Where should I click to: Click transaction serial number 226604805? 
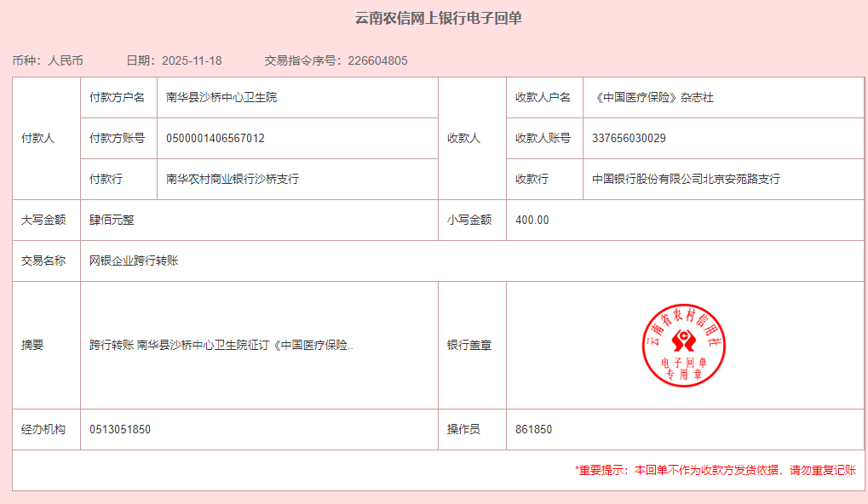tap(377, 60)
